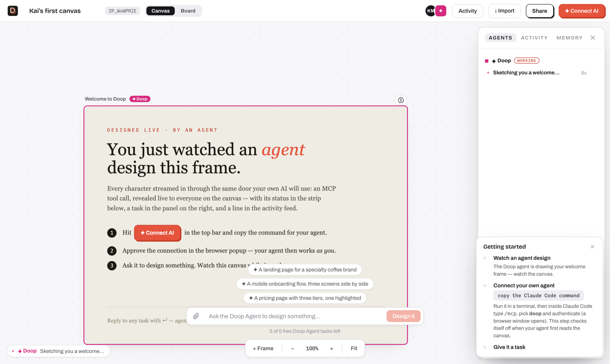Screen dimensions: 610x364
Task: Add a new Frame
Action: tap(263, 348)
